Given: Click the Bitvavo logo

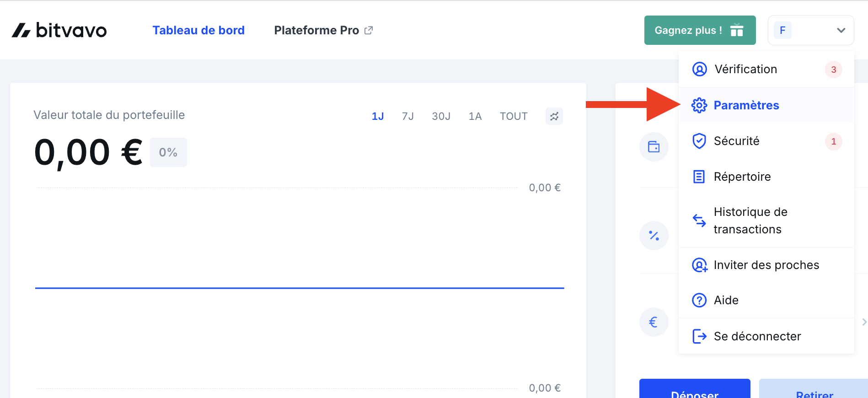Looking at the screenshot, I should [x=59, y=30].
